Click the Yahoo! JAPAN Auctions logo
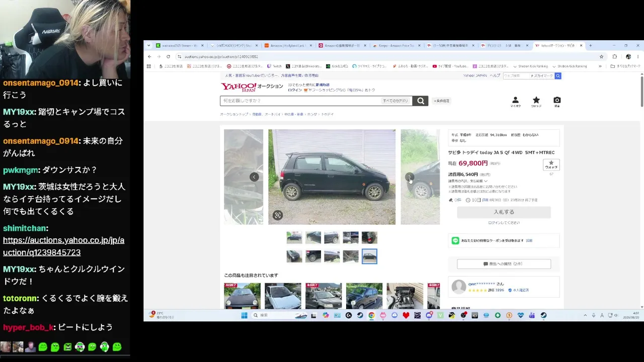 (252, 87)
